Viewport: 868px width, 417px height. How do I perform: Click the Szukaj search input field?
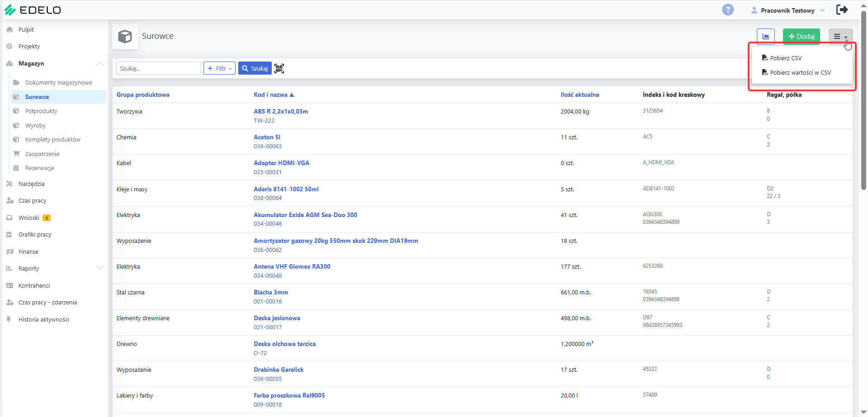pos(158,68)
